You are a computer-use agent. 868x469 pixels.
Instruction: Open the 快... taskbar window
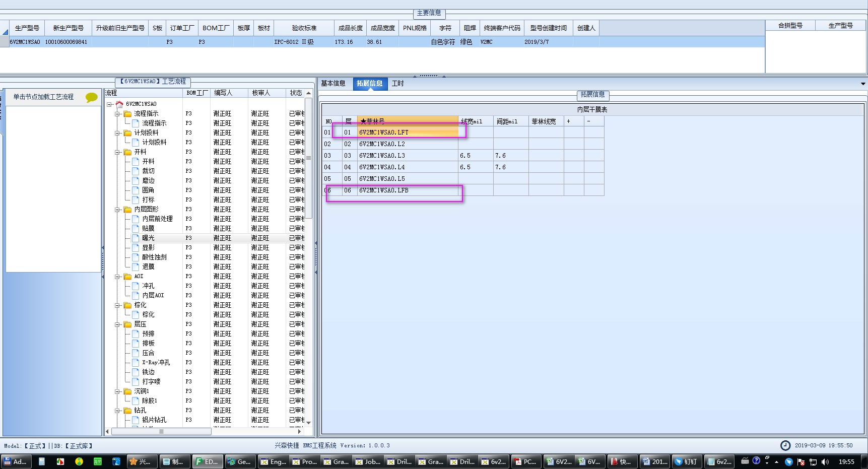pyautogui.click(x=622, y=461)
